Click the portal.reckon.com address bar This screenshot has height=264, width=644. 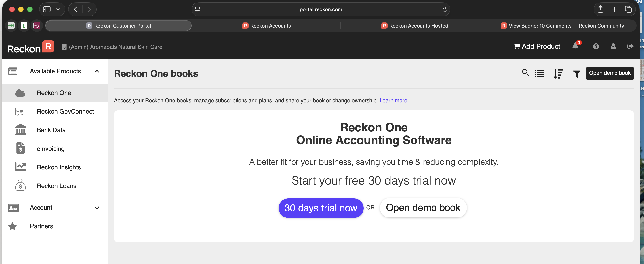pyautogui.click(x=320, y=9)
